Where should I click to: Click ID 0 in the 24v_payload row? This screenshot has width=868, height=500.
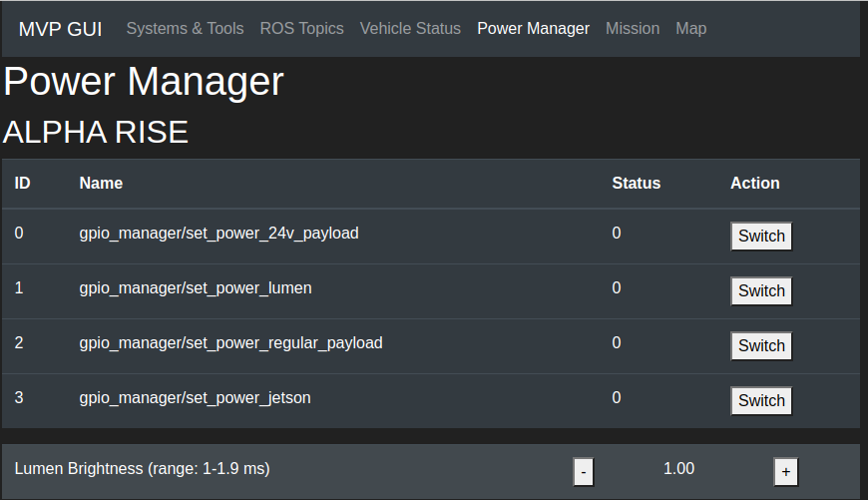[x=19, y=234]
